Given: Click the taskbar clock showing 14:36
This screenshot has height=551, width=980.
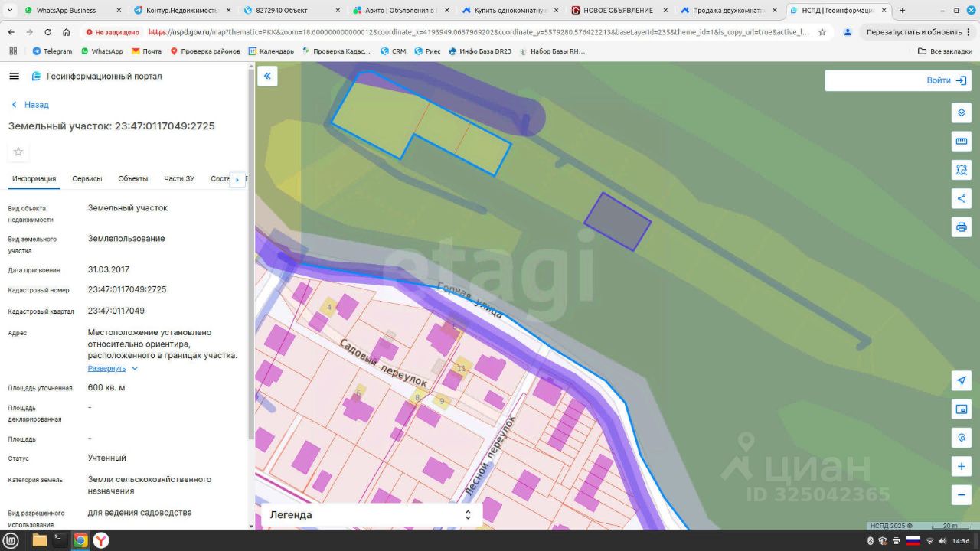Looking at the screenshot, I should pyautogui.click(x=961, y=540).
